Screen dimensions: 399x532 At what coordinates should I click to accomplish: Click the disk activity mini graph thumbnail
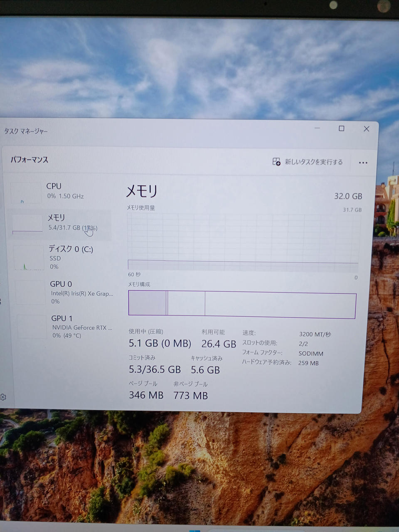pos(28,258)
